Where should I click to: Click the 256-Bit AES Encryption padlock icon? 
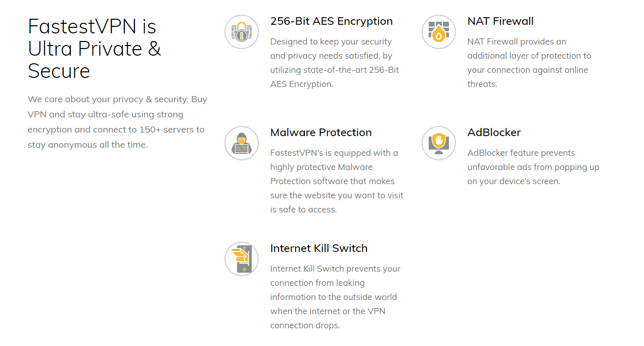click(242, 32)
